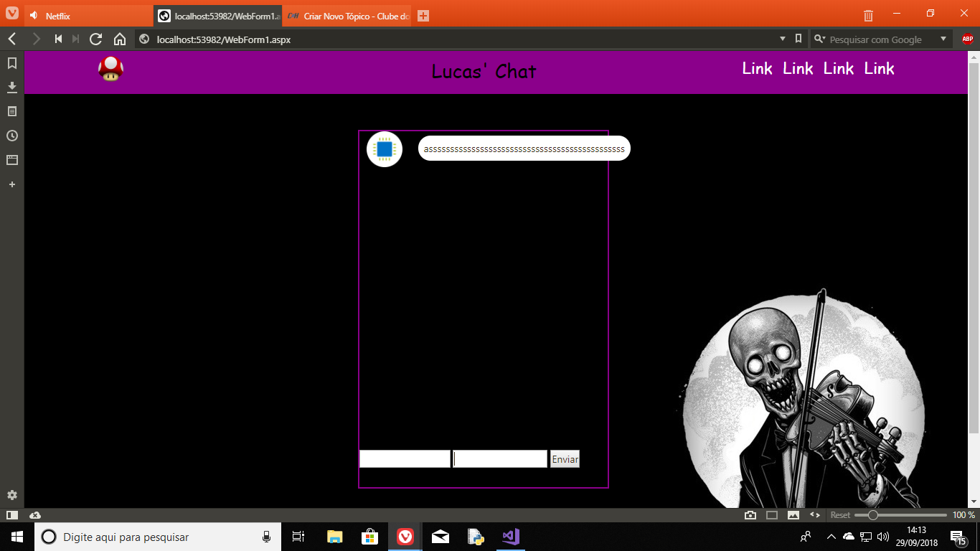Bookmark this page using address bar icon
The width and height of the screenshot is (980, 551).
(x=798, y=39)
